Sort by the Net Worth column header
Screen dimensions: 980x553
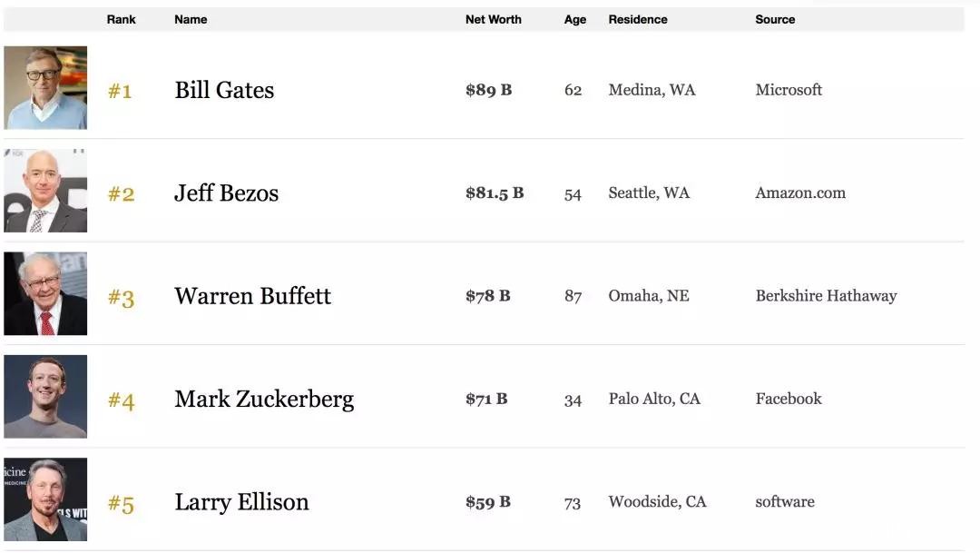pos(493,19)
